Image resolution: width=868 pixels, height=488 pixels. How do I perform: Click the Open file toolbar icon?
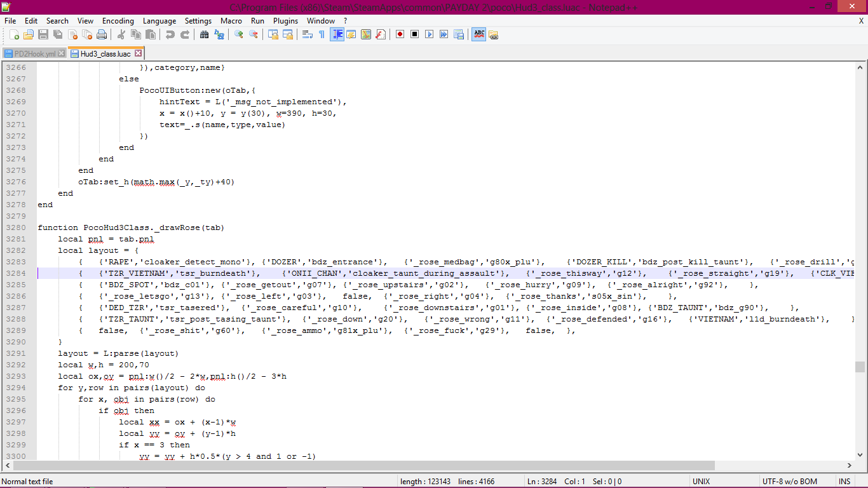click(29, 34)
